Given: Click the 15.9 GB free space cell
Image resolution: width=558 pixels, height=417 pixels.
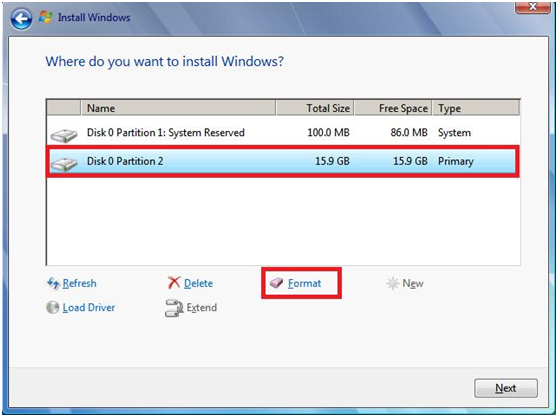Looking at the screenshot, I should pyautogui.click(x=410, y=161).
